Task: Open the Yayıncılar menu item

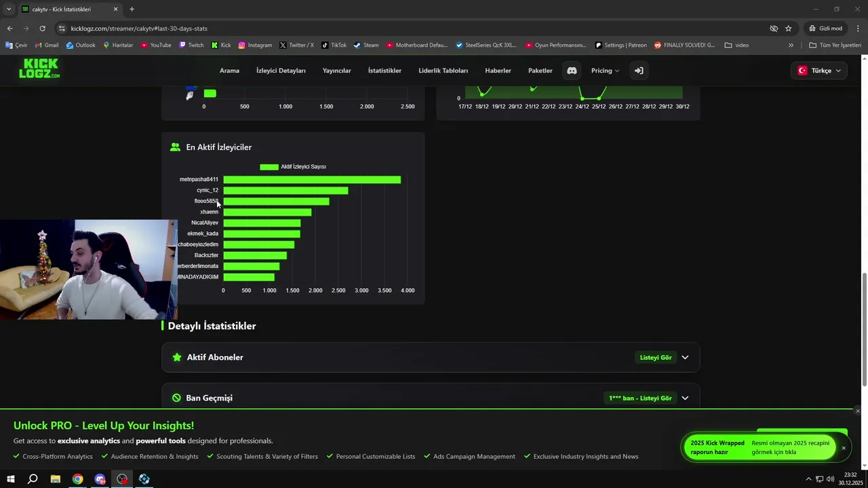Action: tap(336, 70)
